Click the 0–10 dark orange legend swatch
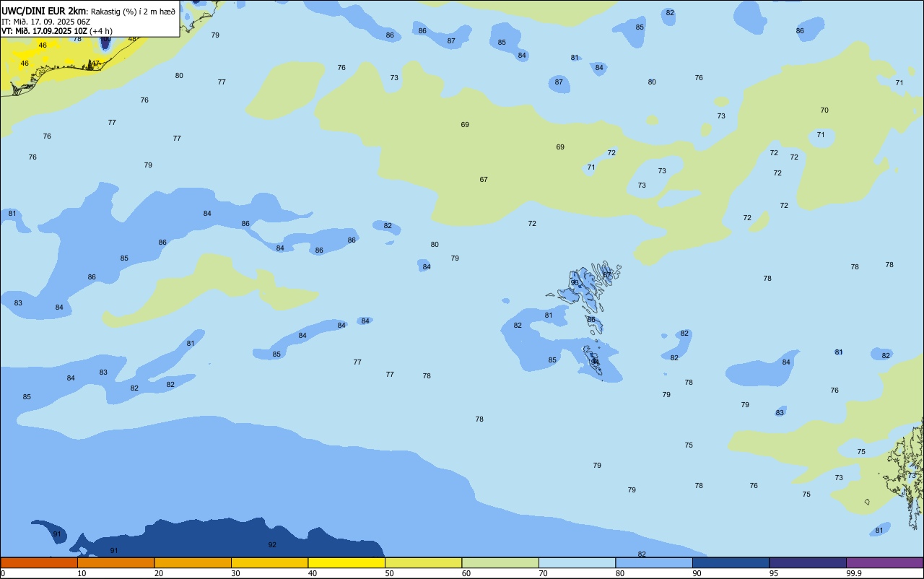924x579 pixels. (x=39, y=562)
